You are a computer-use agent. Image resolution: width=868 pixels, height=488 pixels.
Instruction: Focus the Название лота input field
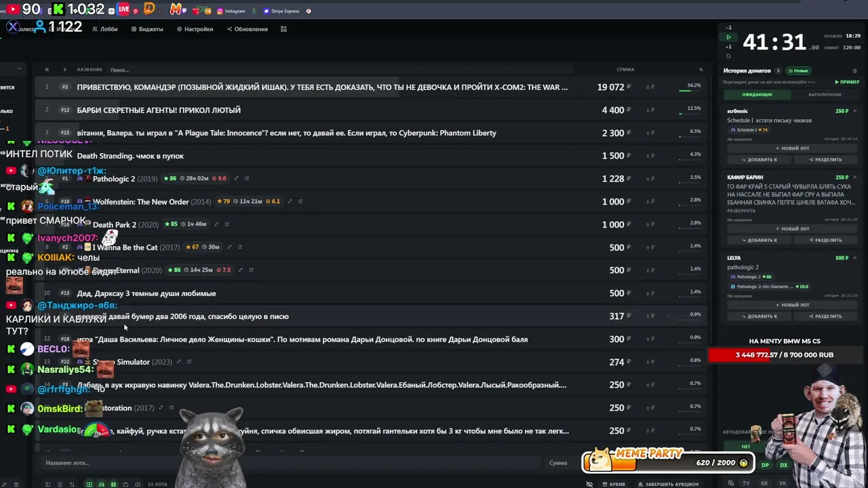[x=292, y=463]
